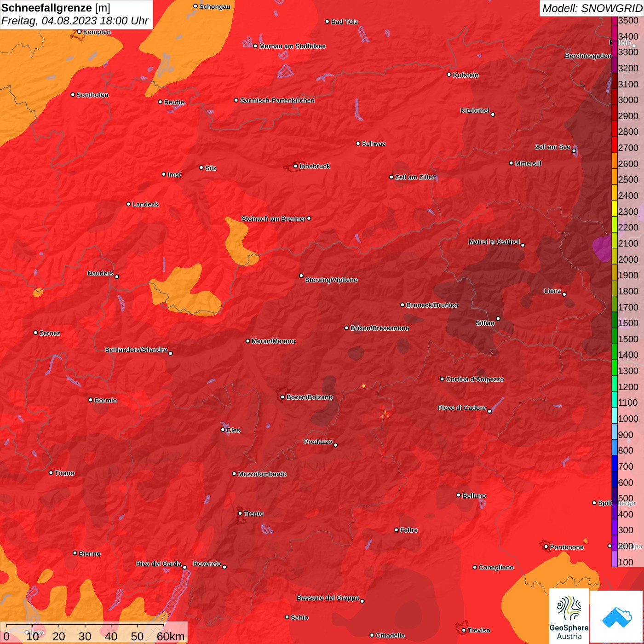Click the Sonthofen label
The width and height of the screenshot is (644, 644).
coord(92,95)
